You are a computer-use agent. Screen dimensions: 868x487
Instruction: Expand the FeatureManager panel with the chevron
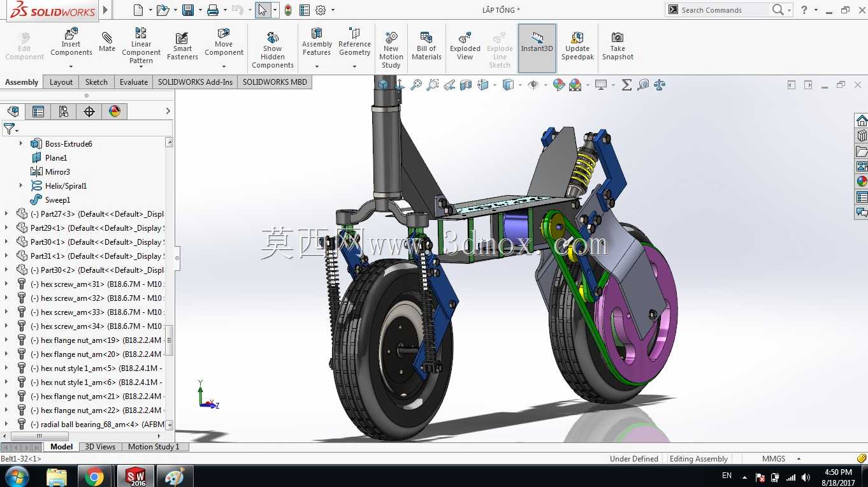pos(168,112)
